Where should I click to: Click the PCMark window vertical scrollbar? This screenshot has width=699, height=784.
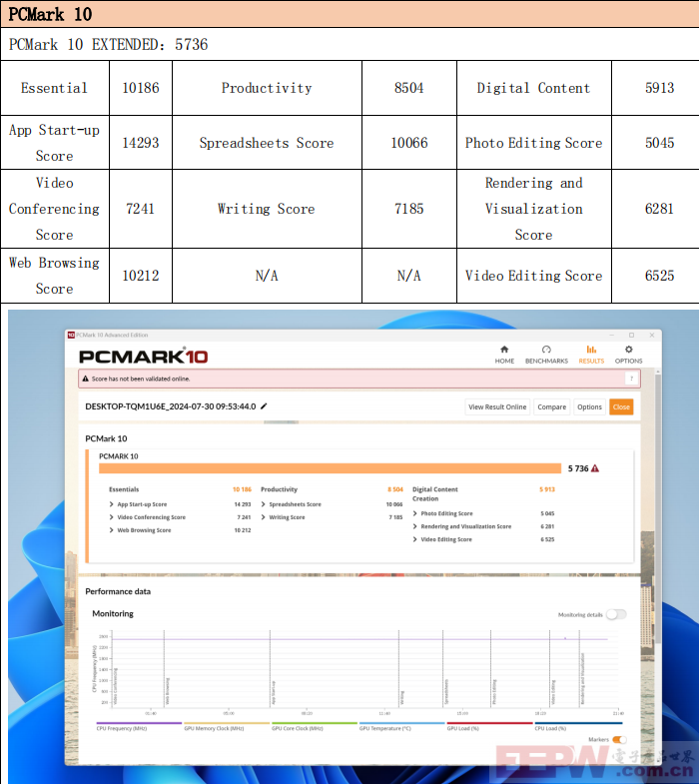coord(657,508)
